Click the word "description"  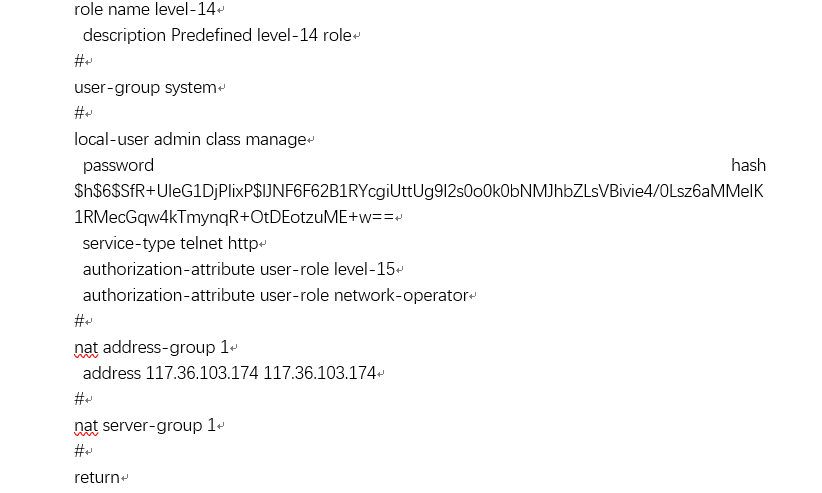tap(125, 36)
